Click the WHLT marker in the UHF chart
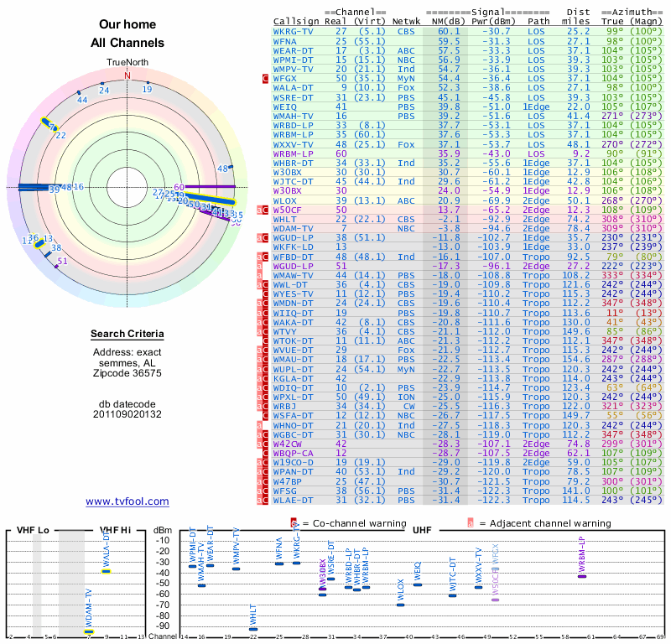671x644 pixels. 253,629
